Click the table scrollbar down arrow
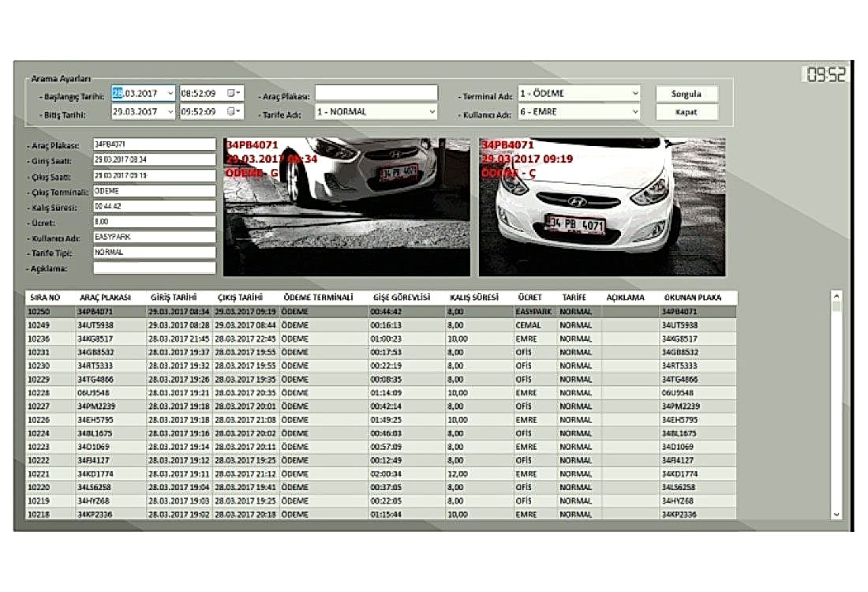 click(836, 515)
